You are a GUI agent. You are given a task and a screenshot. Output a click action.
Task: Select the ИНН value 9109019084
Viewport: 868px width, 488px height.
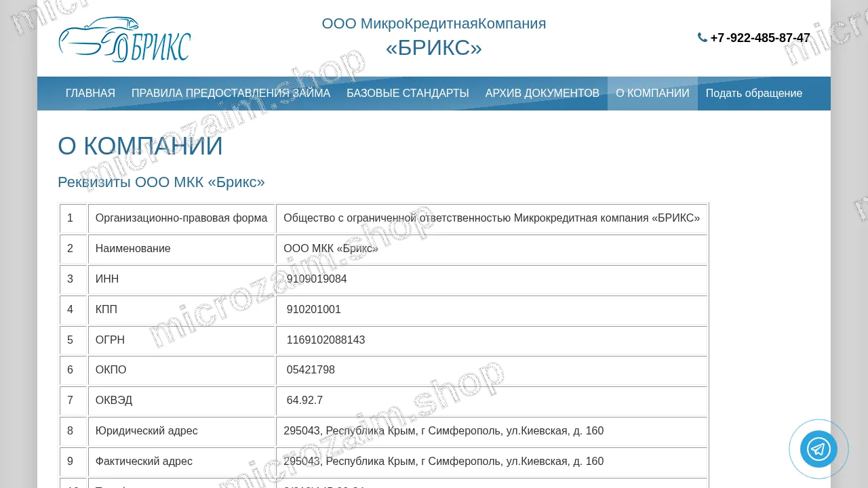pyautogui.click(x=492, y=279)
